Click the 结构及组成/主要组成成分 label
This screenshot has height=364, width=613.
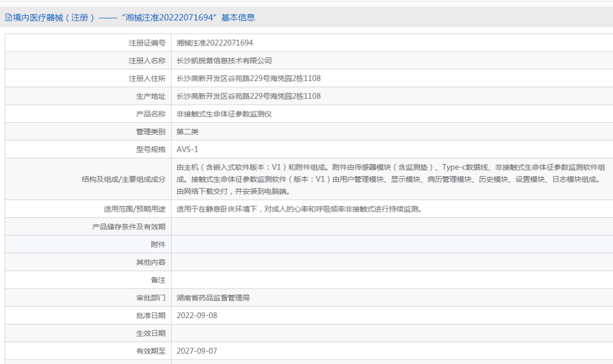coord(124,179)
